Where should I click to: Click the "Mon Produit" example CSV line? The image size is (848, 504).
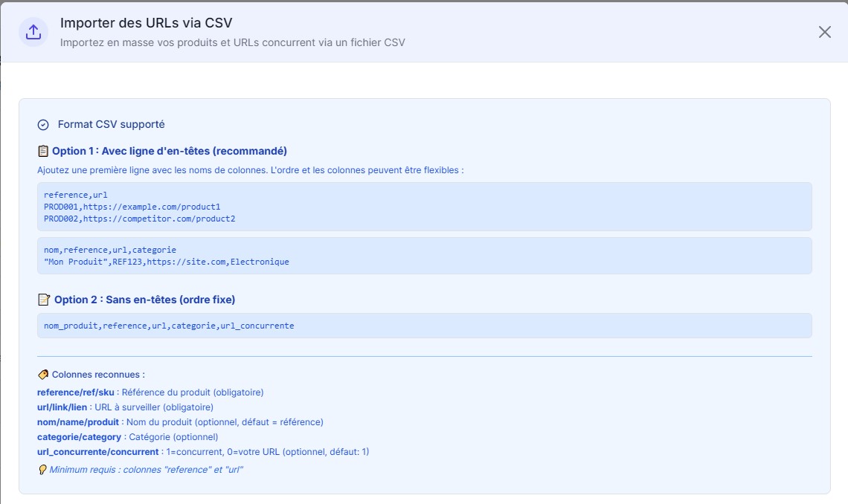click(x=166, y=262)
